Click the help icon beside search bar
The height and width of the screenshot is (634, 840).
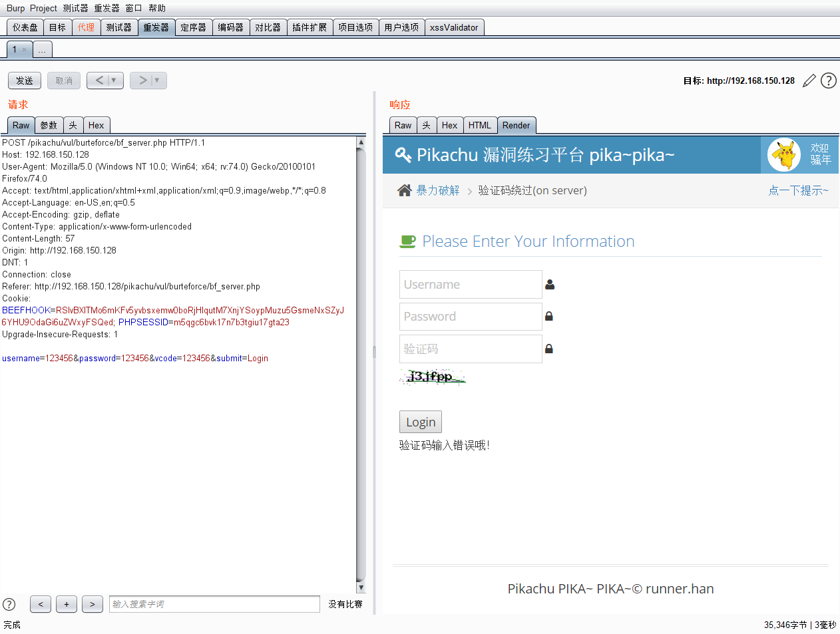tap(9, 604)
